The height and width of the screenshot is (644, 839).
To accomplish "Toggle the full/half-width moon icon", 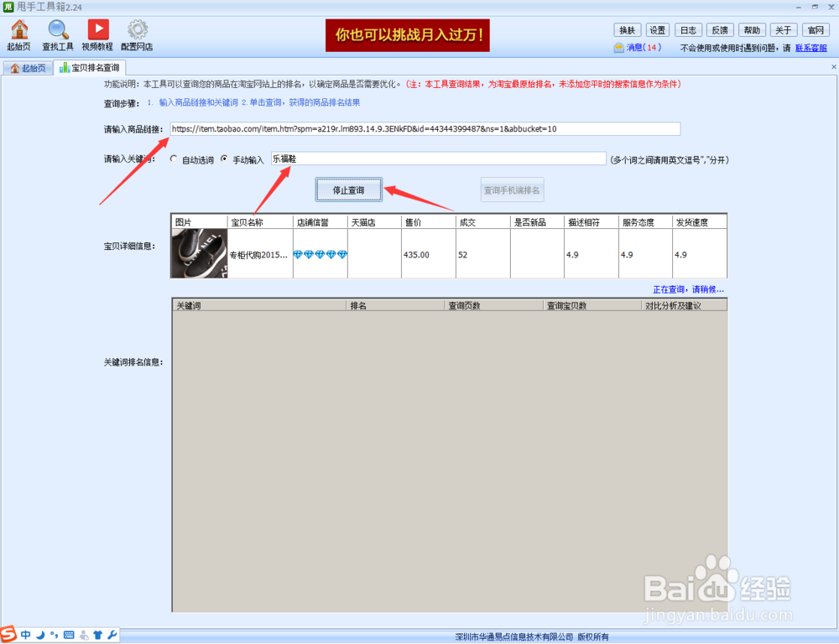I will pos(39,636).
